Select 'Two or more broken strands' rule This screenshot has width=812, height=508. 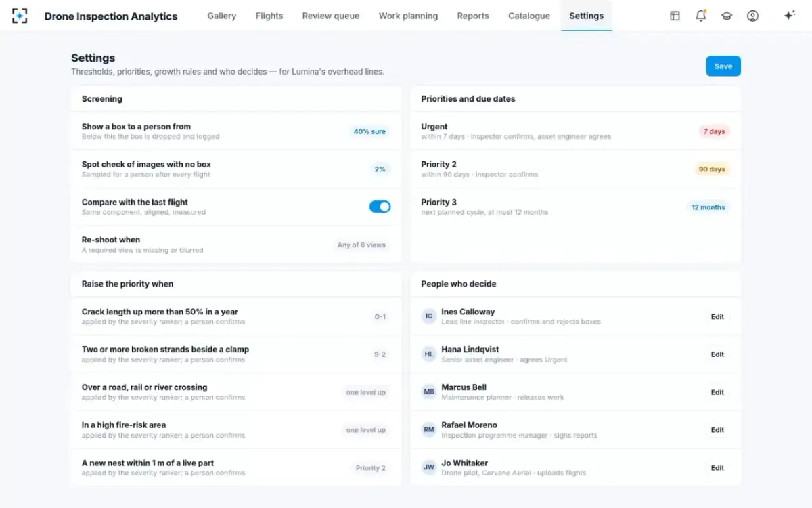(165, 350)
